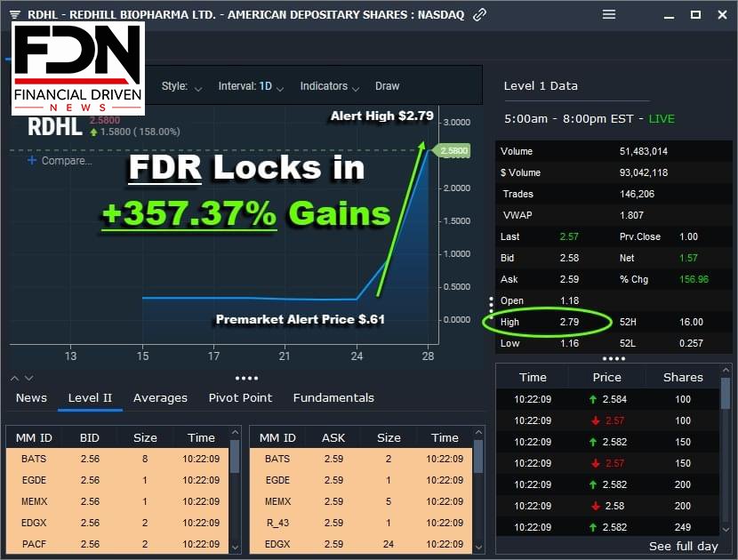Viewport: 738px width, 560px height.
Task: Click the four-dot handle below the chart
Action: tap(246, 378)
